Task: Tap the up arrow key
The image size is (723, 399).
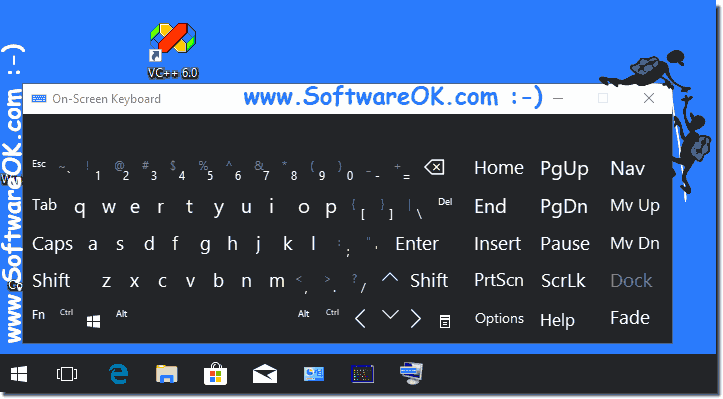Action: (x=390, y=278)
